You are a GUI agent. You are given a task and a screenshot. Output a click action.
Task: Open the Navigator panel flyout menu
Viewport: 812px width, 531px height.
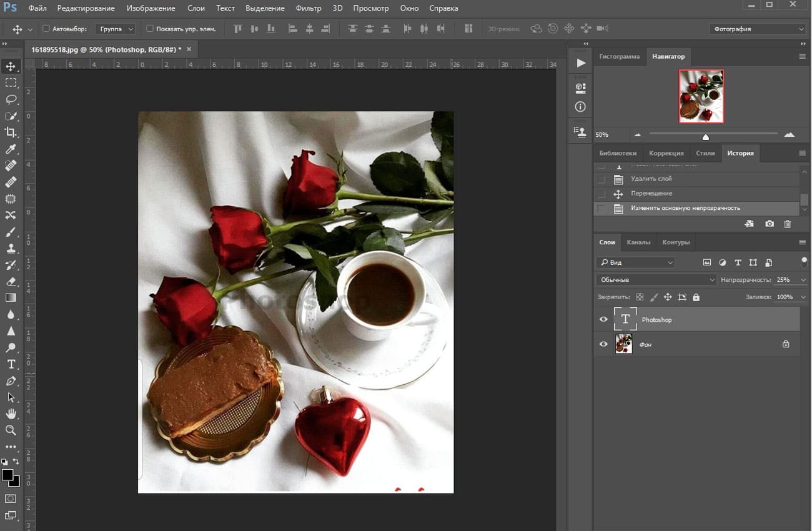pos(803,56)
